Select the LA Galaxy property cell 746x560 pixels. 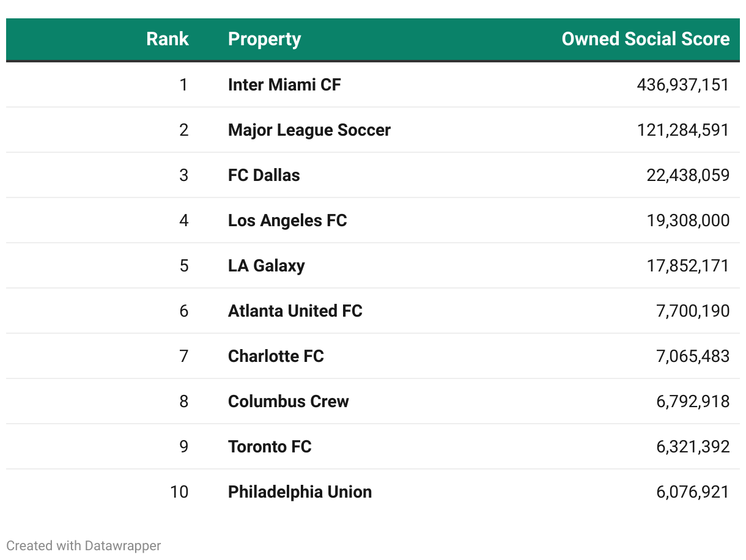click(x=266, y=265)
